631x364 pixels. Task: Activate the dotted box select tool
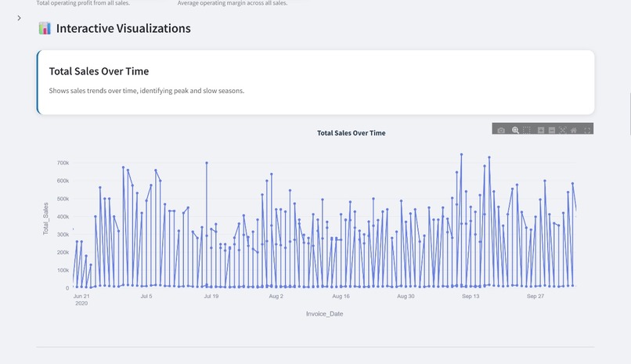[x=527, y=130]
